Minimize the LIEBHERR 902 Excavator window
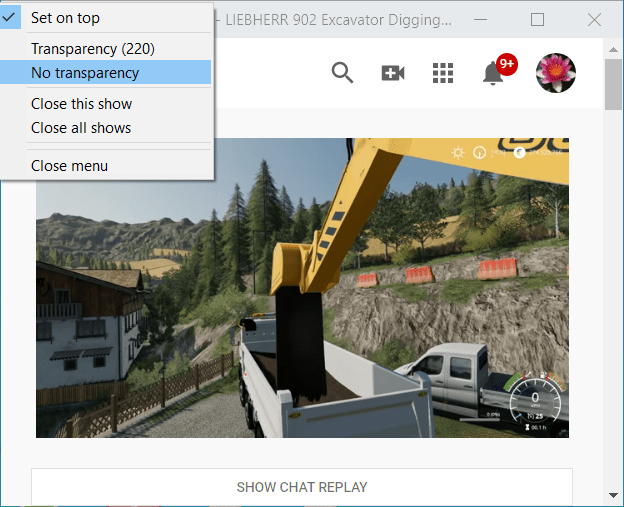The width and height of the screenshot is (624, 507). 480,19
